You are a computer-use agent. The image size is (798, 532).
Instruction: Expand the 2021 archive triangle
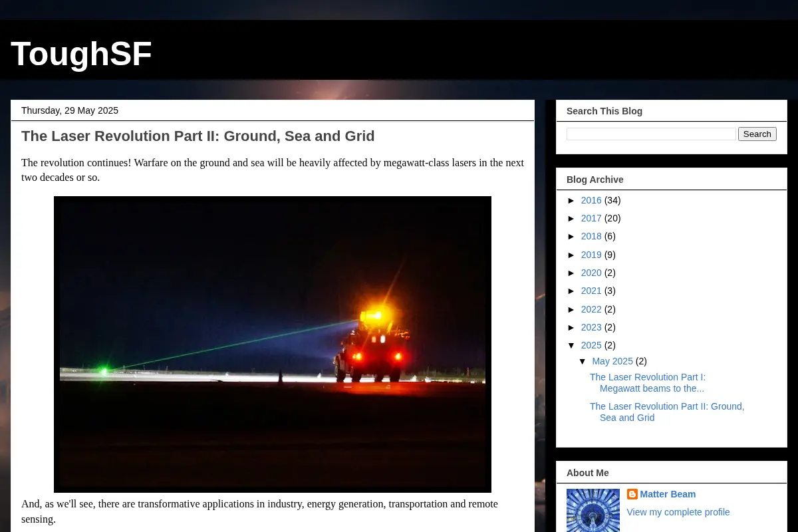pos(572,291)
